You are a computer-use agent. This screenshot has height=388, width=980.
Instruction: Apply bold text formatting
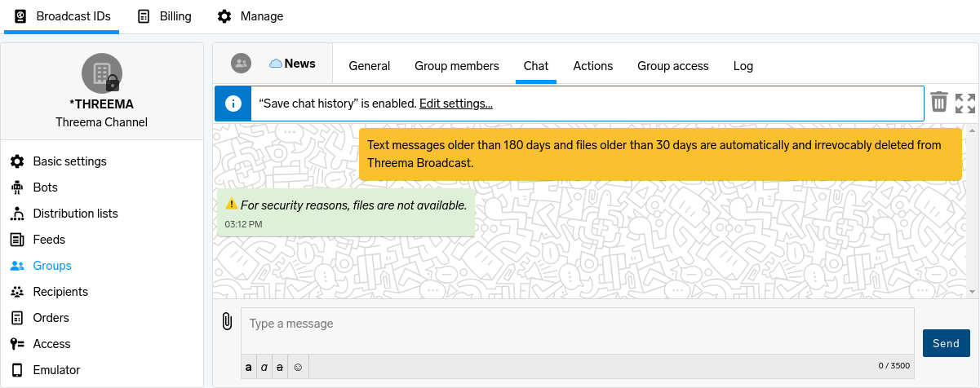(x=249, y=368)
